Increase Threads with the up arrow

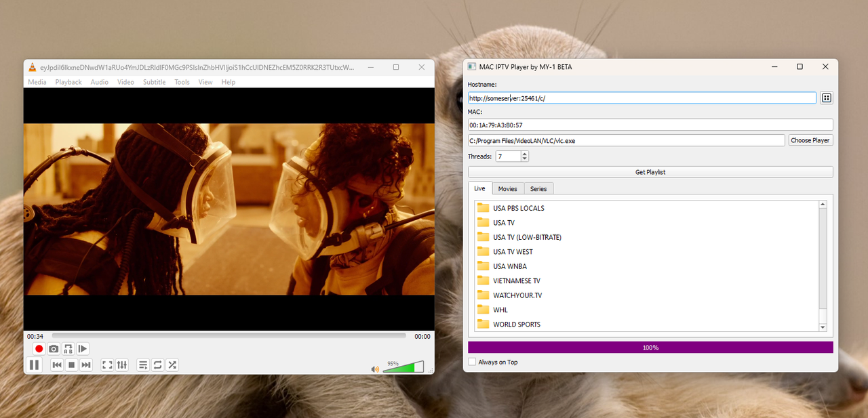pyautogui.click(x=525, y=154)
